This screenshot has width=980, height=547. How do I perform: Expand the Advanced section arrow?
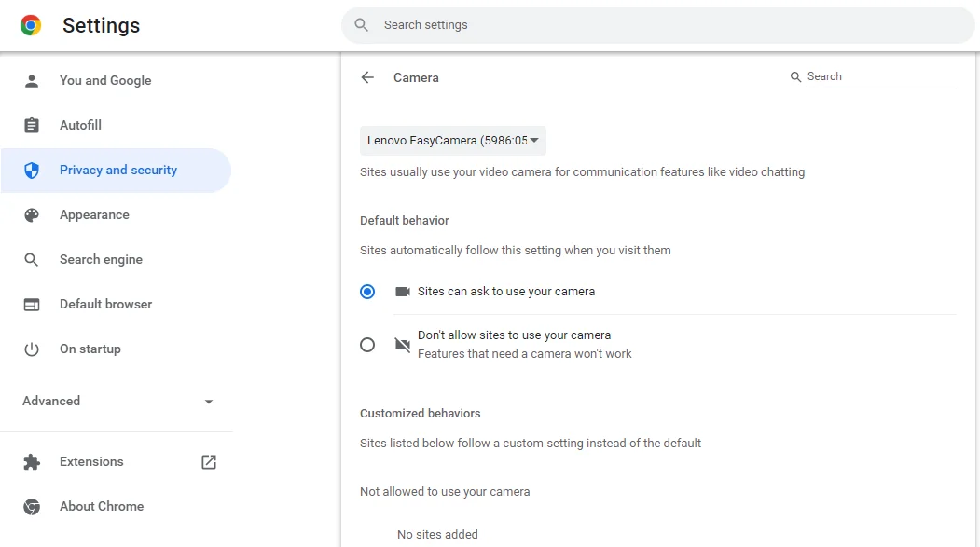pyautogui.click(x=209, y=402)
